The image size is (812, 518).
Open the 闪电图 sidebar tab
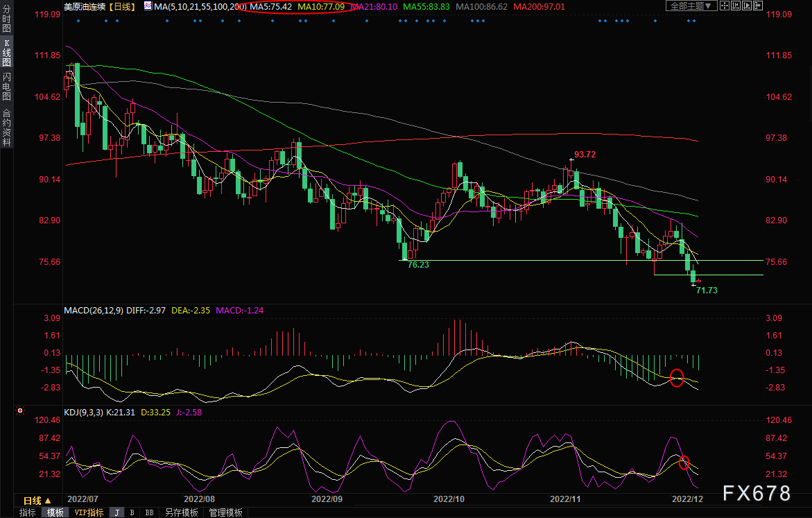[7, 86]
